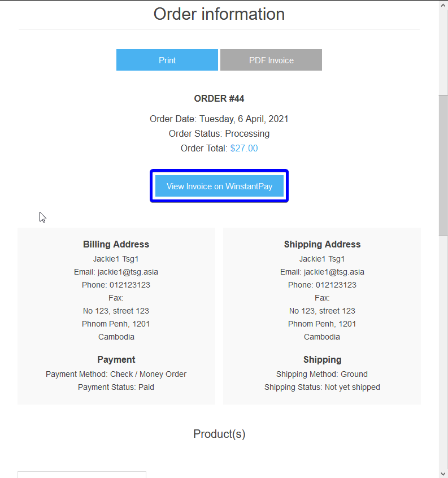This screenshot has height=478, width=448.
Task: Click Payment Status: Paid
Action: pyautogui.click(x=116, y=387)
